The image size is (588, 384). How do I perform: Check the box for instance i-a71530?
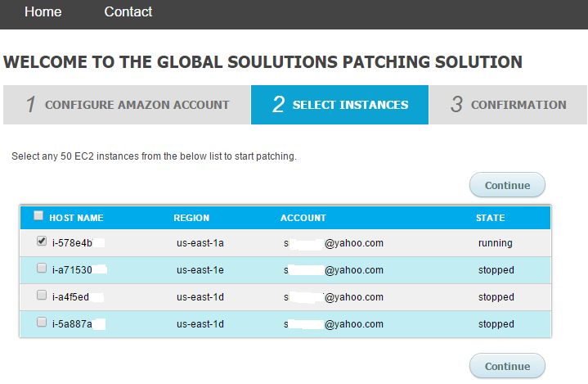tap(42, 269)
